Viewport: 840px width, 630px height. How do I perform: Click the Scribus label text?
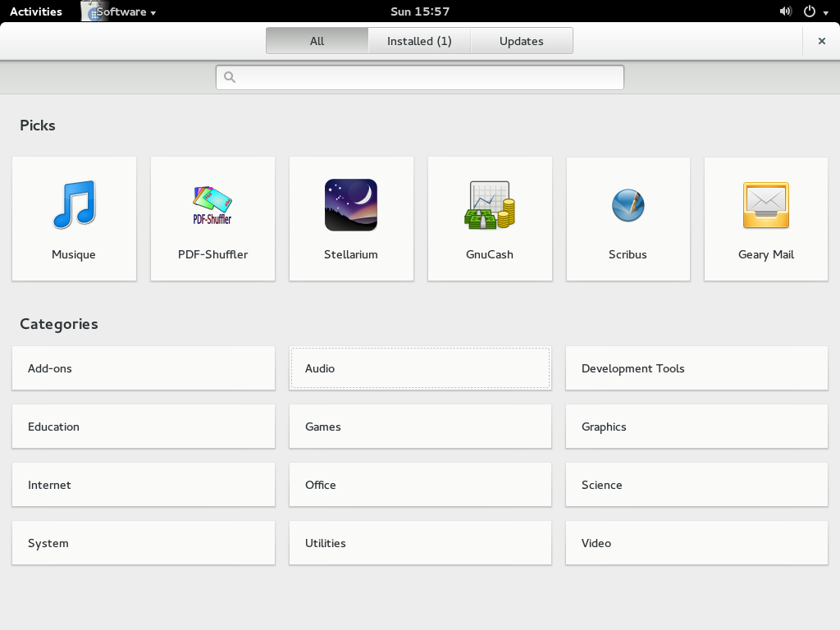point(628,254)
